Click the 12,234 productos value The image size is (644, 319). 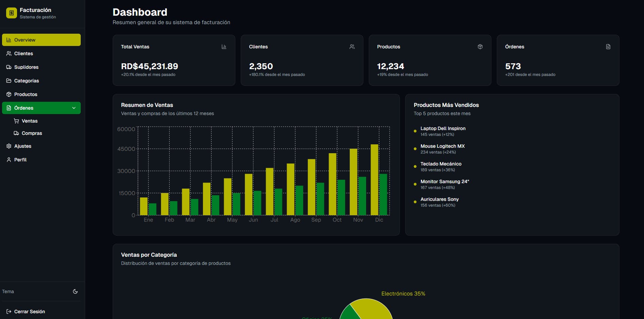click(391, 66)
